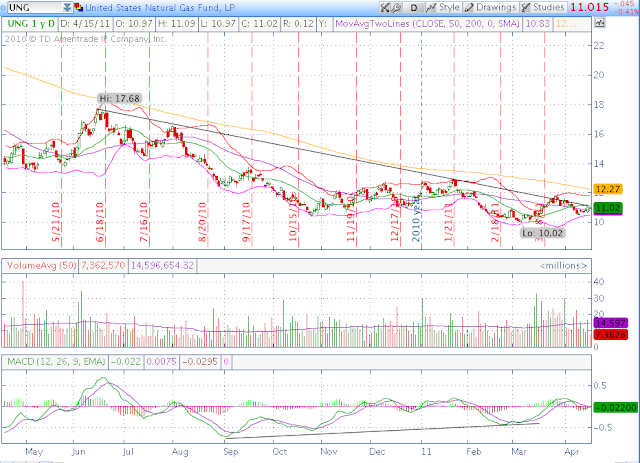The height and width of the screenshot is (463, 640).
Task: Select the D daily timeframe button
Action: tap(413, 7)
